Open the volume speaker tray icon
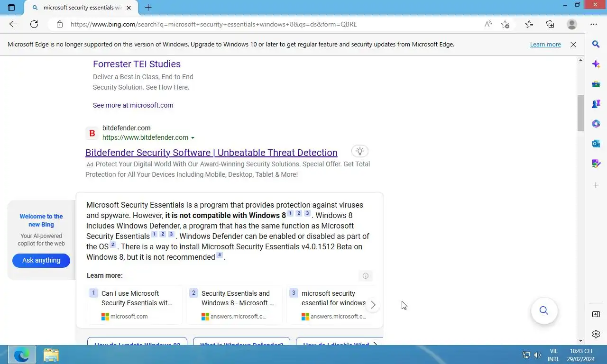The width and height of the screenshot is (607, 364). click(x=537, y=355)
